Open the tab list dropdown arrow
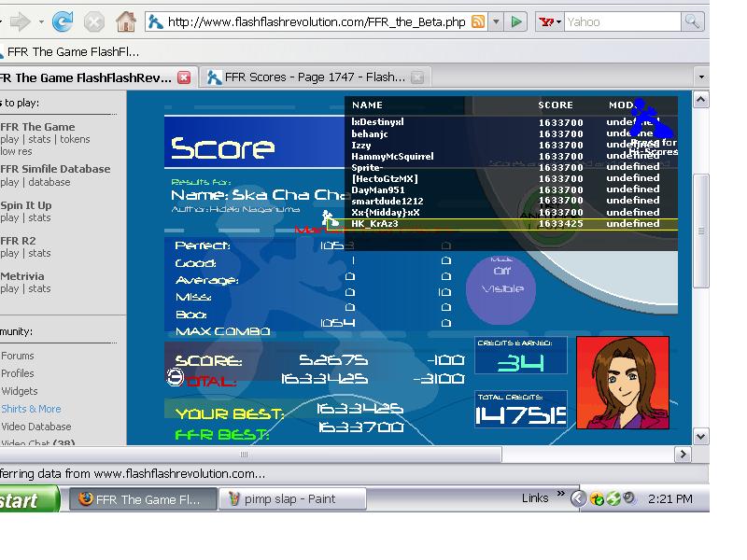 (x=701, y=77)
